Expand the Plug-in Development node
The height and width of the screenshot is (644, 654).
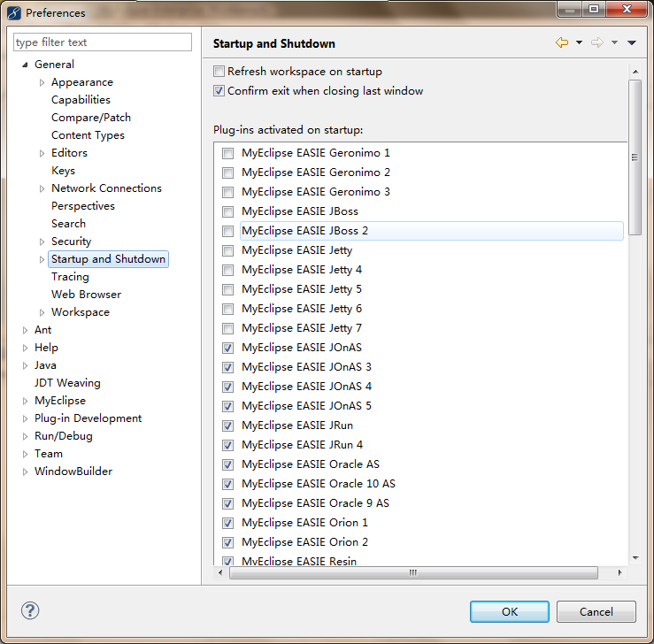click(x=25, y=419)
